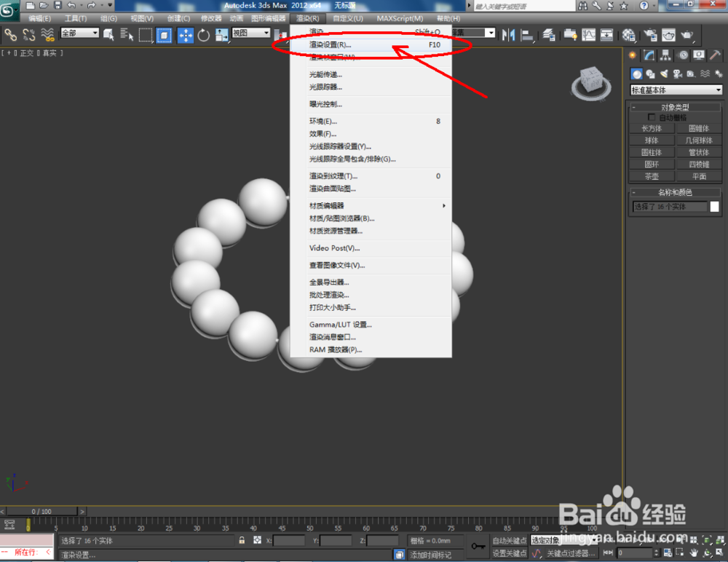728x562 pixels.
Task: Click the 球体 creation button
Action: coord(652,140)
